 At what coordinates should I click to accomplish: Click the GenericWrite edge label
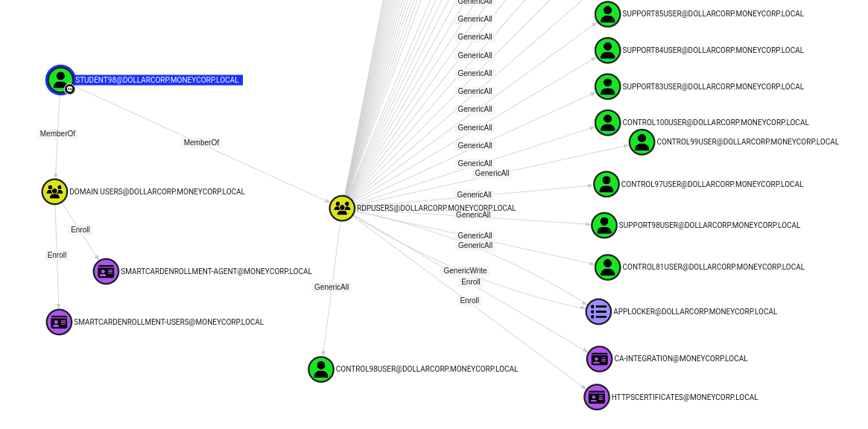coord(465,271)
